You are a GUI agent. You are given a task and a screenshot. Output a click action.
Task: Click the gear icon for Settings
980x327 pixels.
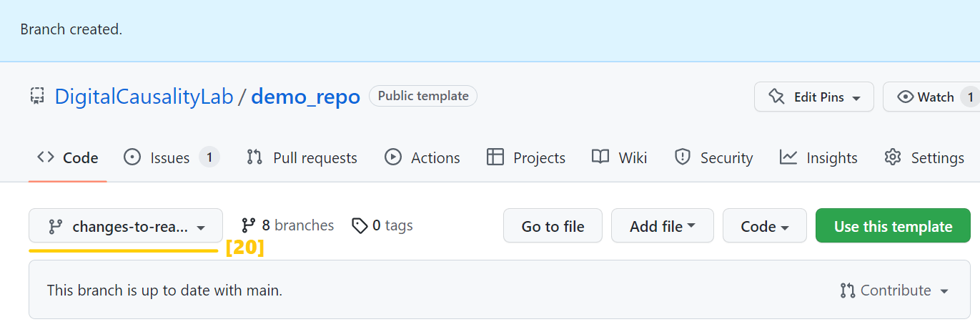[893, 157]
